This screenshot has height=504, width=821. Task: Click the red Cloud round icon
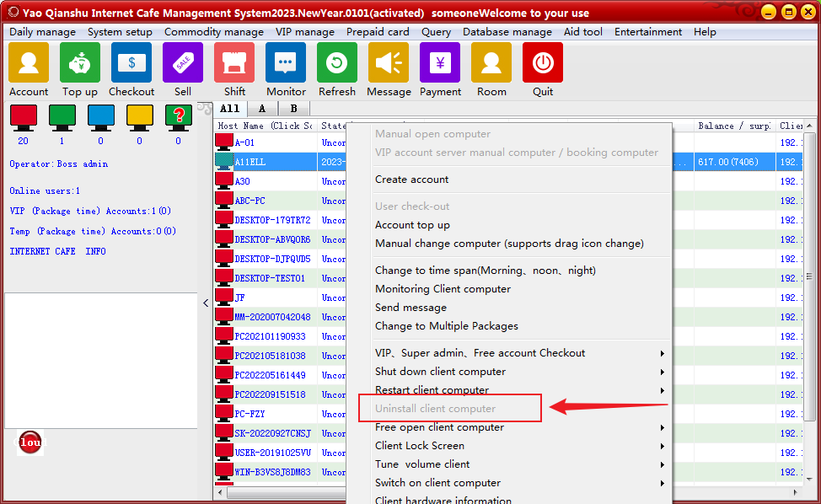[x=30, y=442]
